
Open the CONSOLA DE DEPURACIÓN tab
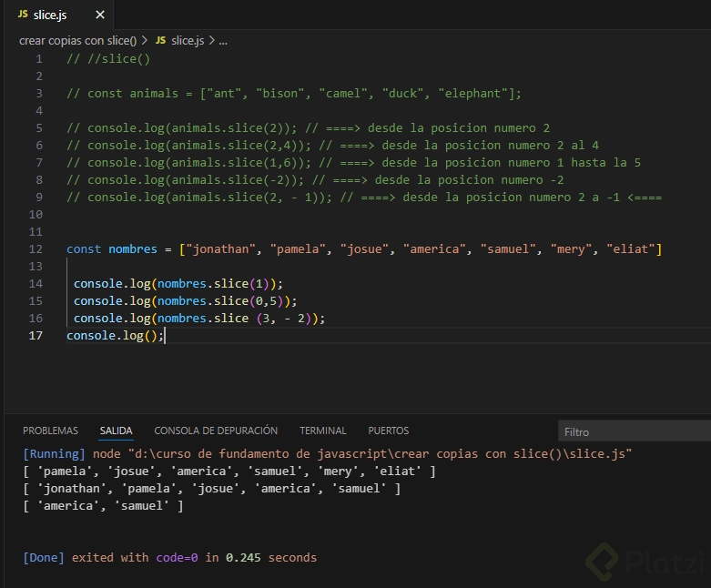point(216,431)
